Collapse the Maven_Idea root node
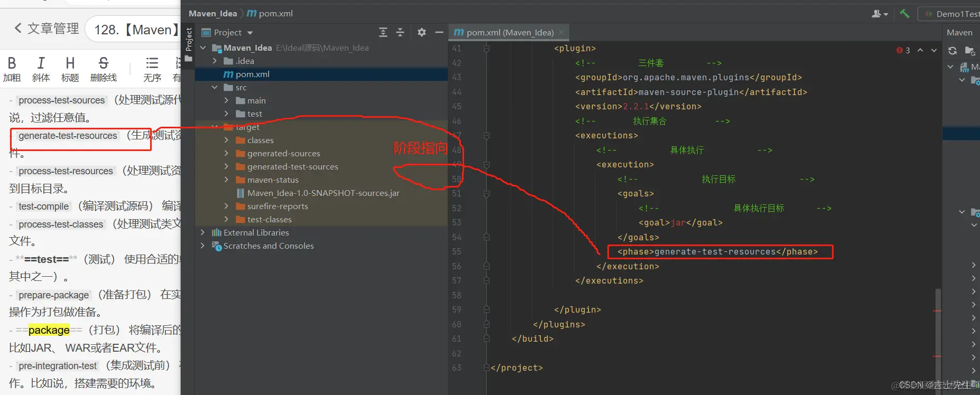980x395 pixels. click(x=203, y=48)
